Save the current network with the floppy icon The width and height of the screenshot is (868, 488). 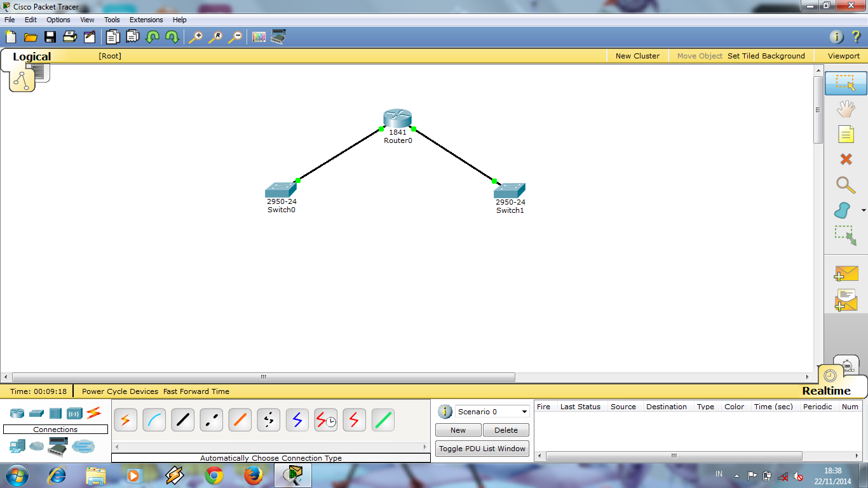pyautogui.click(x=50, y=37)
